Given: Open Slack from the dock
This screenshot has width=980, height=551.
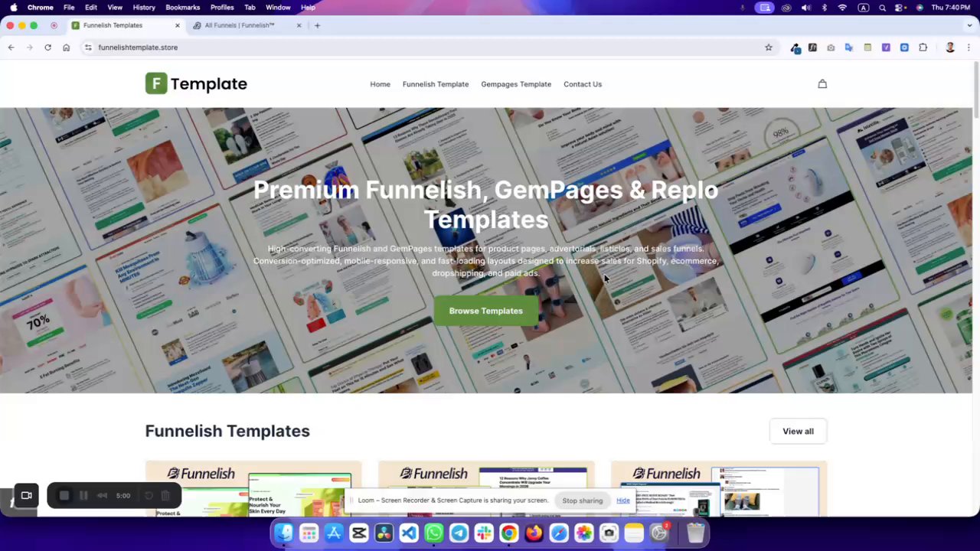Looking at the screenshot, I should (x=484, y=533).
